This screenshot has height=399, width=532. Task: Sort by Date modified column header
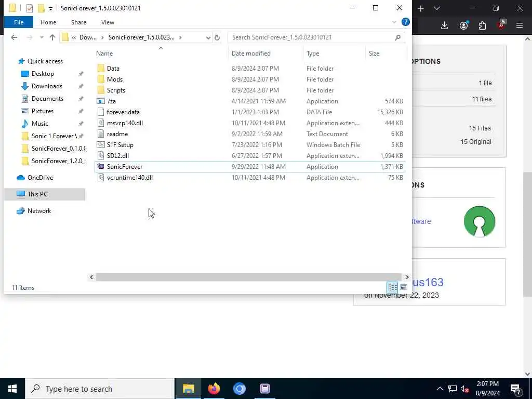click(x=265, y=54)
